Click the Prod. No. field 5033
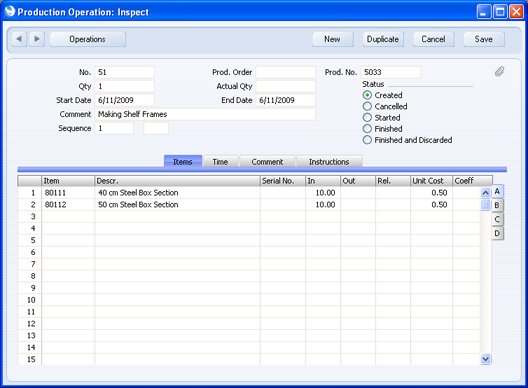Screen dimensions: 528x388 [391, 72]
